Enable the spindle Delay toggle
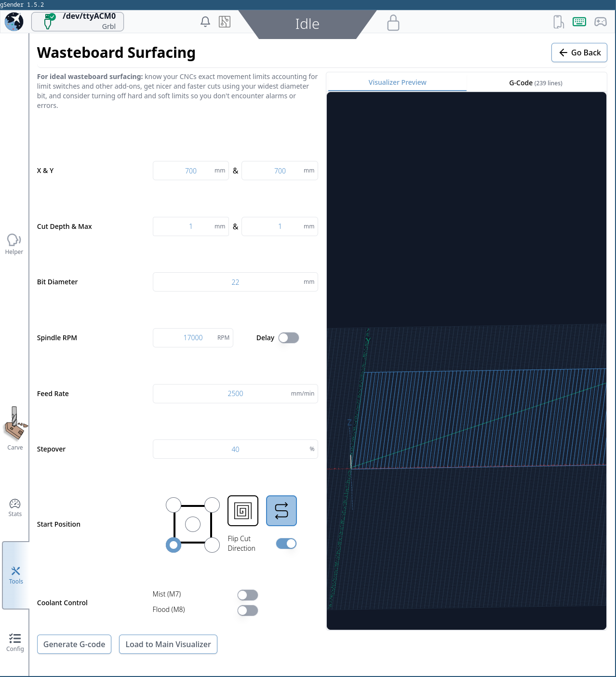 tap(288, 338)
